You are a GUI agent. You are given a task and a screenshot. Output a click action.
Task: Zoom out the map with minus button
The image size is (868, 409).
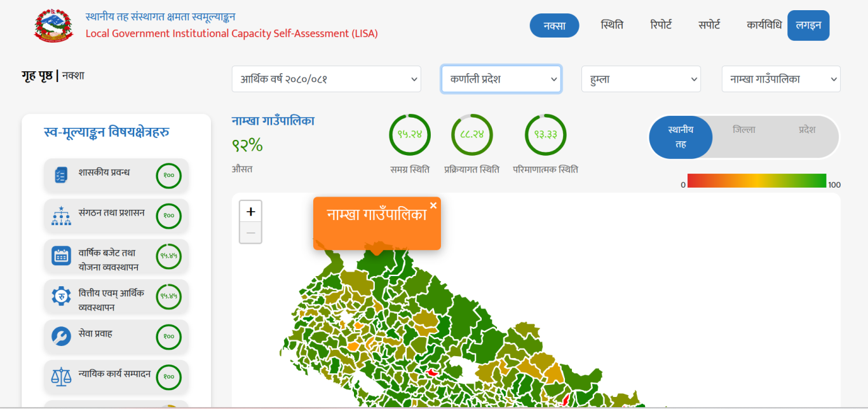250,233
